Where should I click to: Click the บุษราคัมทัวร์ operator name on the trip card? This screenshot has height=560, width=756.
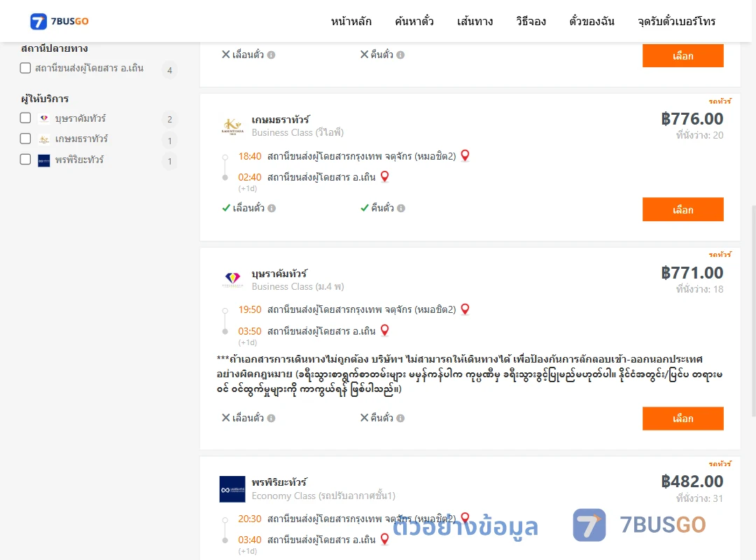279,274
